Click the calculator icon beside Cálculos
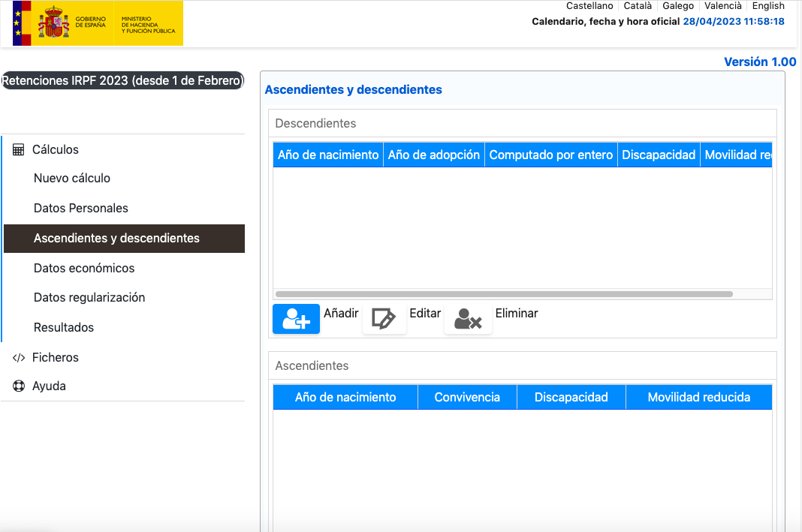The width and height of the screenshot is (802, 532). pos(19,150)
